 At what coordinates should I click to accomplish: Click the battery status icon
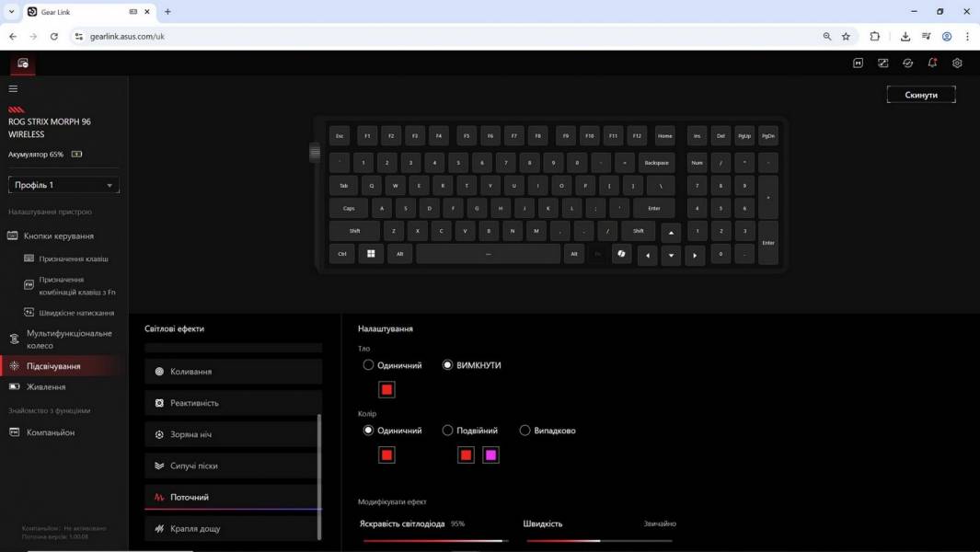[x=77, y=155]
